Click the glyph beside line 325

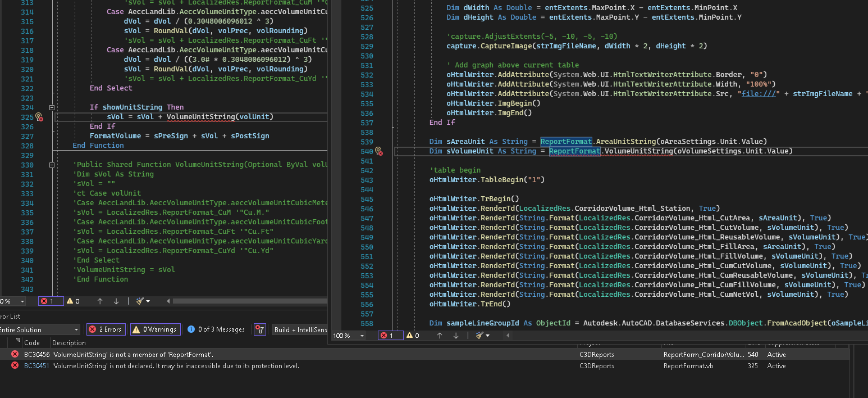(x=38, y=117)
